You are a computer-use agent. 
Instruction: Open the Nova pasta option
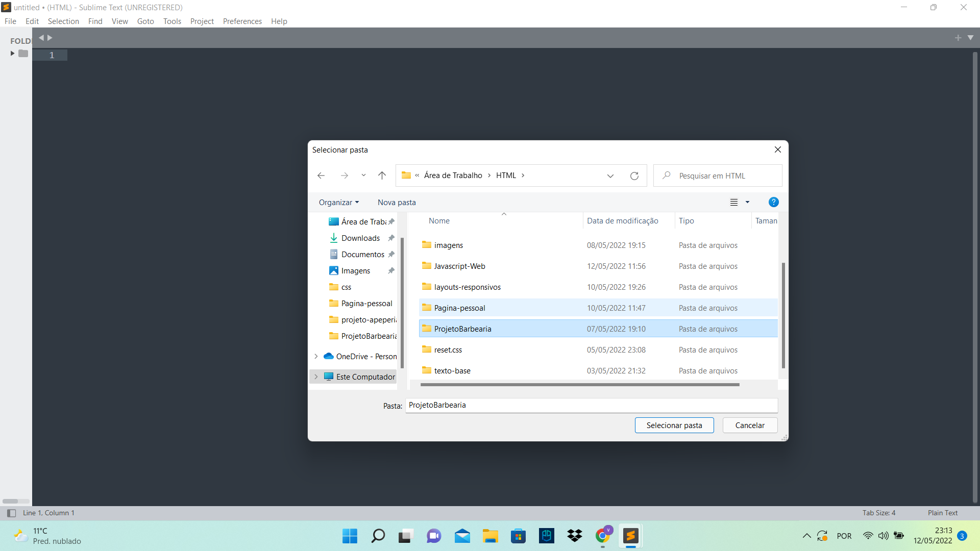(396, 202)
